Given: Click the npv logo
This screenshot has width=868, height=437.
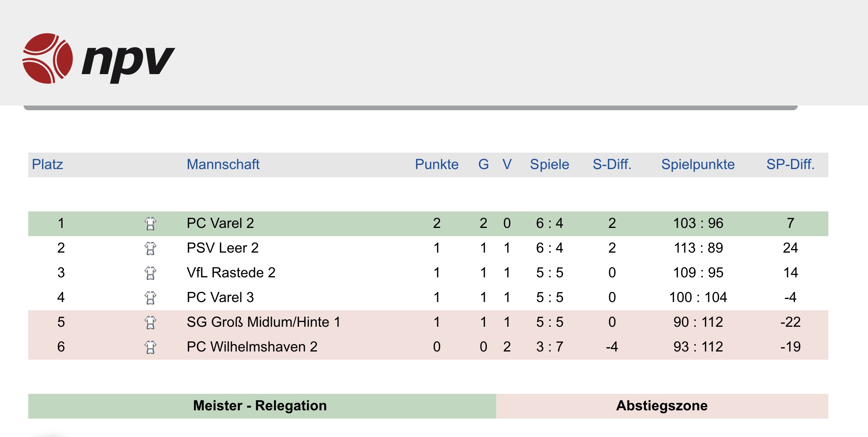Looking at the screenshot, I should click(98, 58).
